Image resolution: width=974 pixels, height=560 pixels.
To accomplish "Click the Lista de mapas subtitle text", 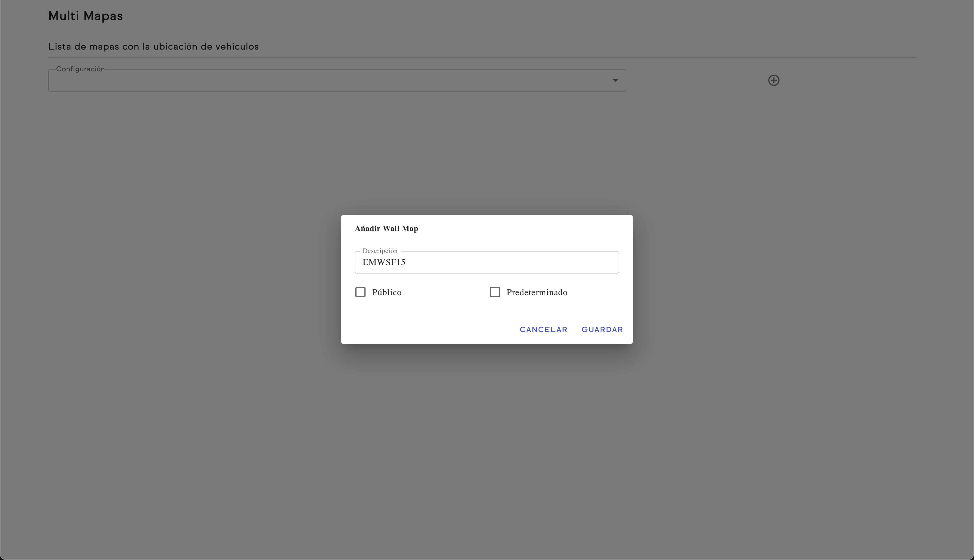I will click(x=153, y=46).
